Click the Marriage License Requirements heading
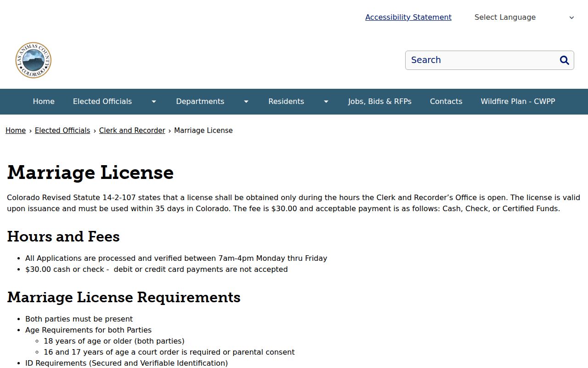This screenshot has width=588, height=368. tap(124, 297)
